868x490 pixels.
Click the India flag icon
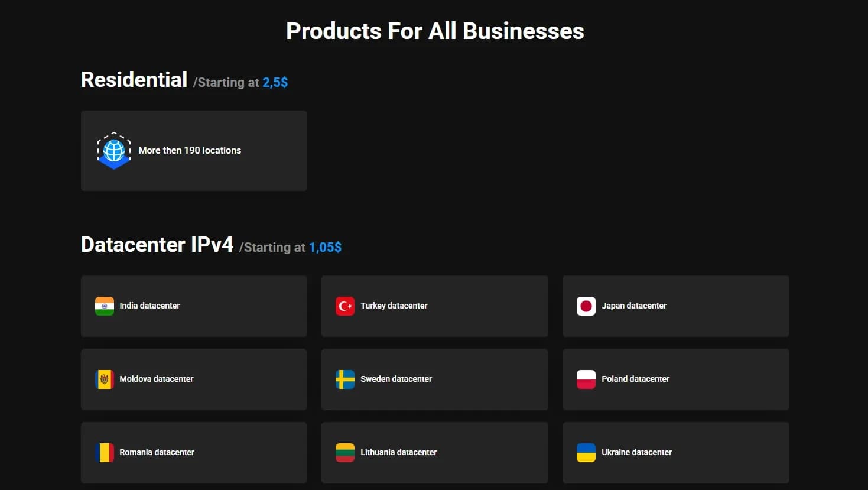(x=105, y=306)
